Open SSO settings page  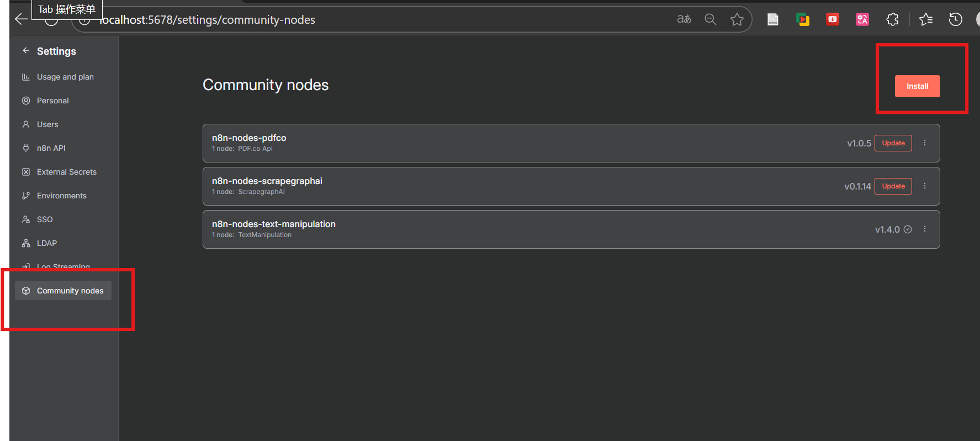[x=44, y=219]
